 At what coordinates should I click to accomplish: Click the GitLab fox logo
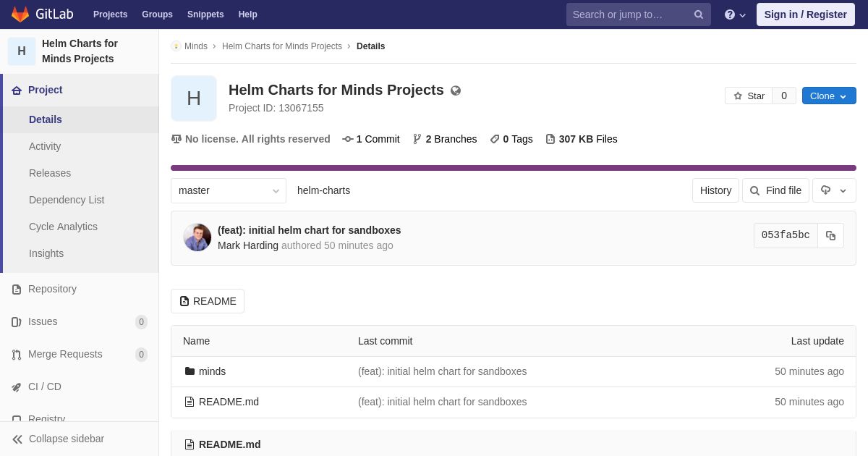tap(20, 14)
